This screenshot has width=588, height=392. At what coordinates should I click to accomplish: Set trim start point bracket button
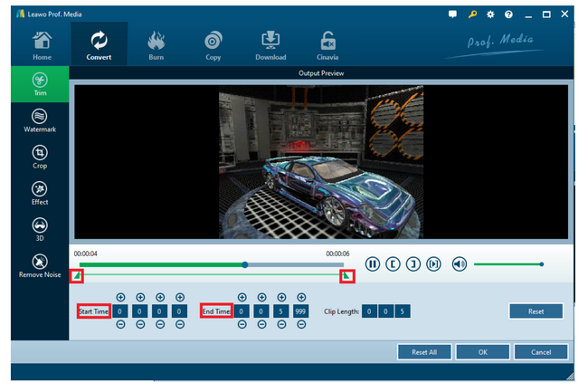point(393,264)
